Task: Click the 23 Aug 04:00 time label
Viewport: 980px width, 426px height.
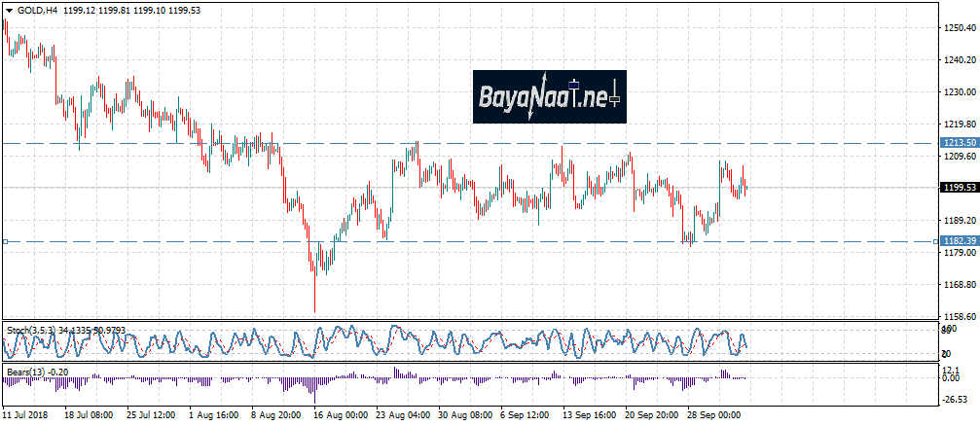Action: point(404,415)
